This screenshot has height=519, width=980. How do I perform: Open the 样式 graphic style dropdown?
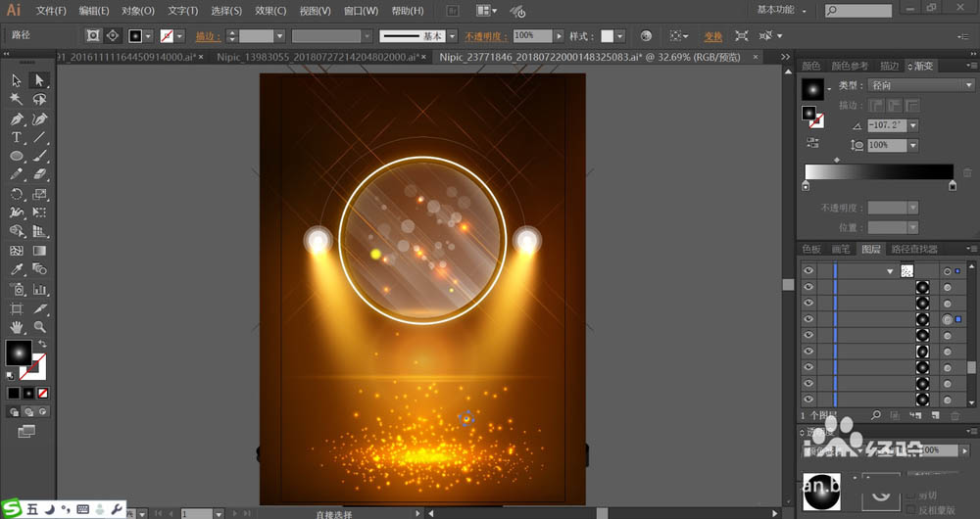click(620, 36)
